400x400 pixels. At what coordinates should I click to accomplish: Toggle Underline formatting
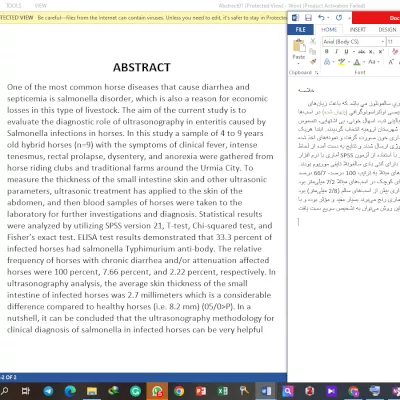[x=346, y=52]
